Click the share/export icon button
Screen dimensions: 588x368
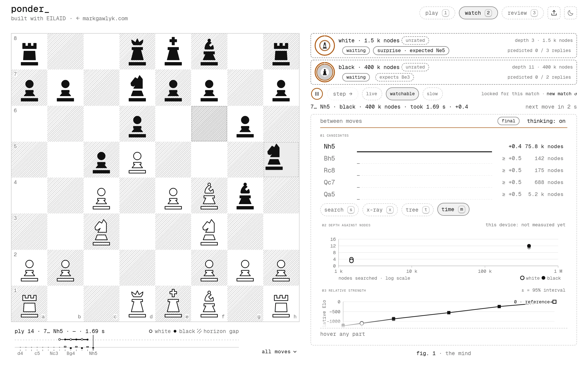click(x=554, y=13)
